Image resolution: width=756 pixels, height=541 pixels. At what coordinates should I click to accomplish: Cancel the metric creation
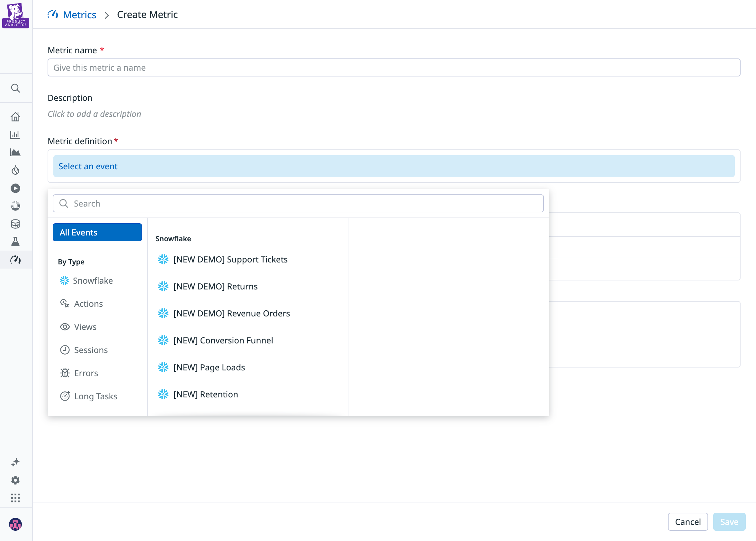tap(688, 522)
